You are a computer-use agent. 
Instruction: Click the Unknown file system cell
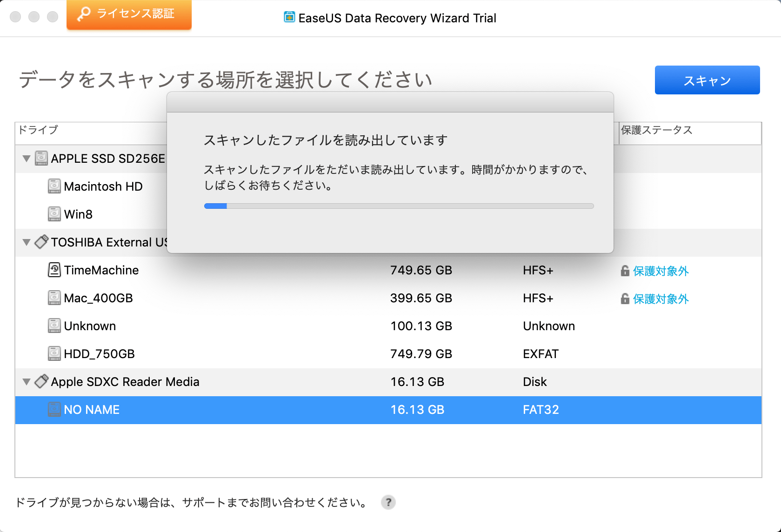[549, 326]
